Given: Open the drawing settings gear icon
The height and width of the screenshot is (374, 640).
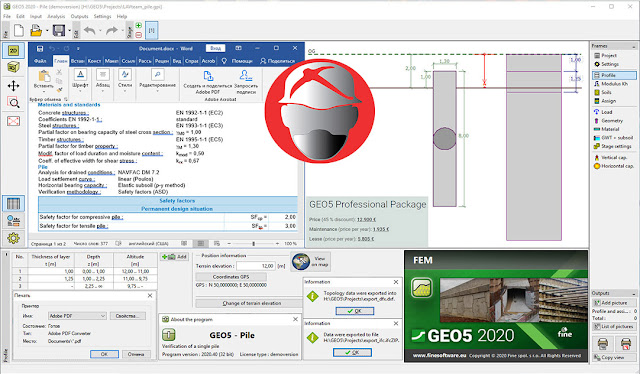Looking at the screenshot, I should pyautogui.click(x=13, y=238).
